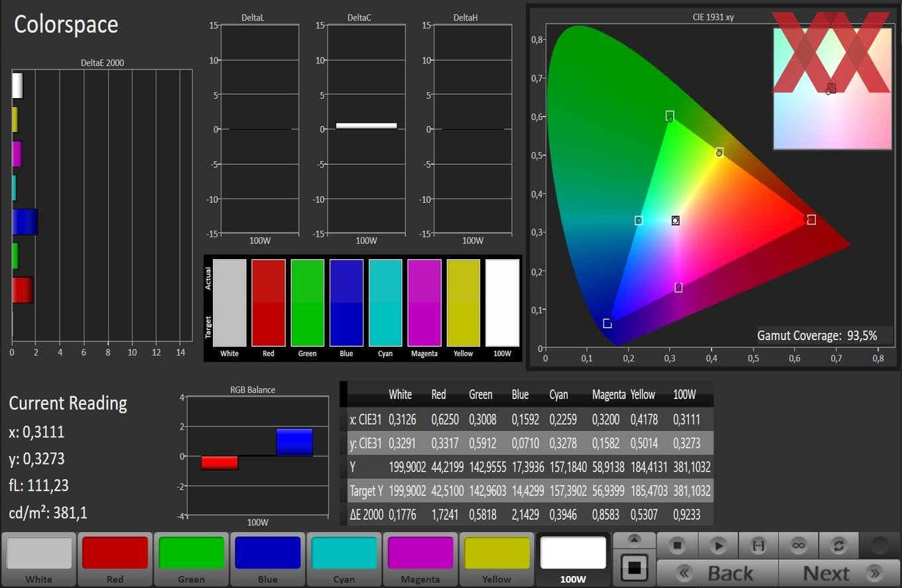The width and height of the screenshot is (902, 588).
Task: Click the Cyan Y value 157,1840
Action: click(568, 467)
